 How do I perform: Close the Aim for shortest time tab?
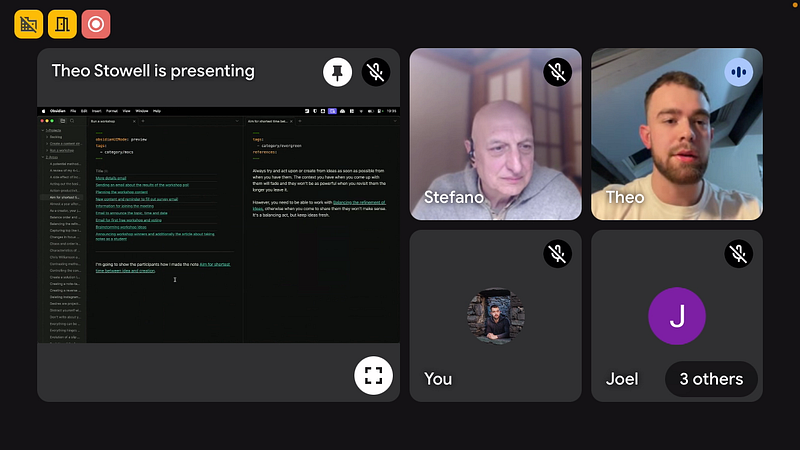pyautogui.click(x=291, y=121)
